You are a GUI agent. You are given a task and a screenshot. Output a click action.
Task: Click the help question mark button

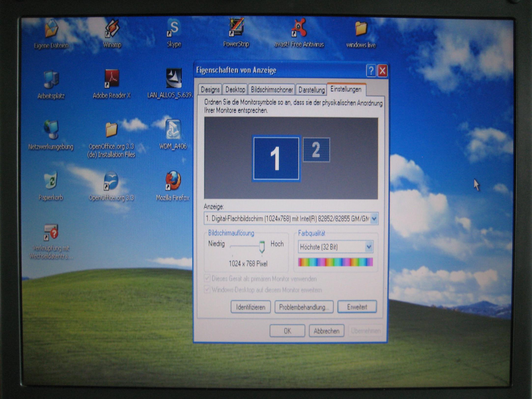[371, 71]
